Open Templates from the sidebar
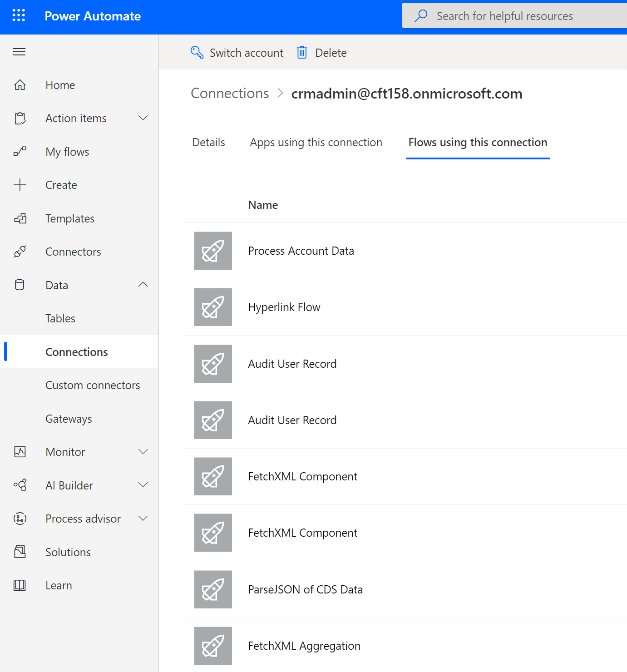Screen dimensions: 627x672 (x=70, y=218)
